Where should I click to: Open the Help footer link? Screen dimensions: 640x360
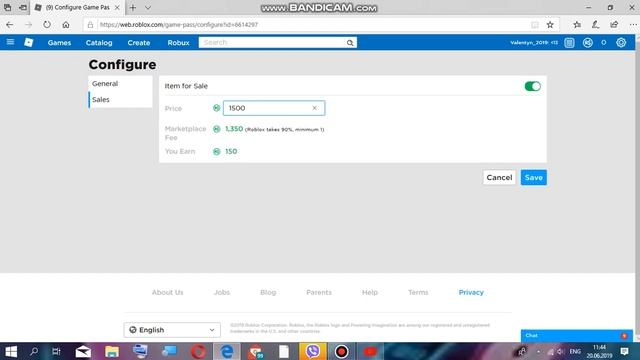pos(370,292)
